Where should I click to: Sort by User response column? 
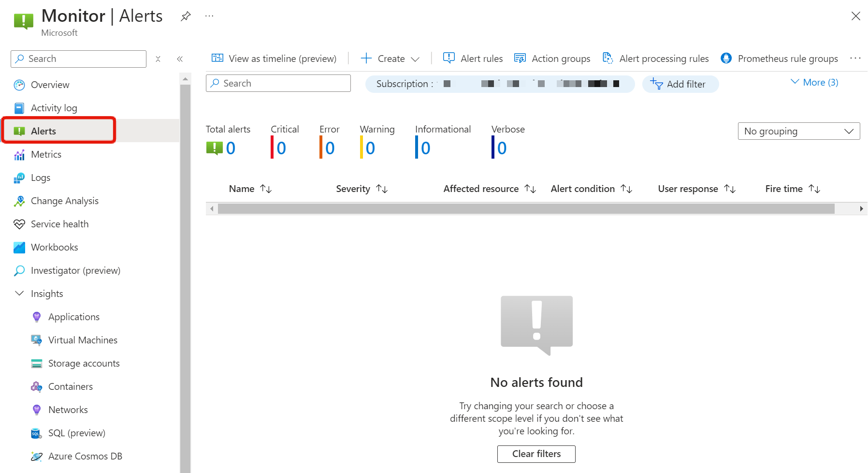[697, 189]
